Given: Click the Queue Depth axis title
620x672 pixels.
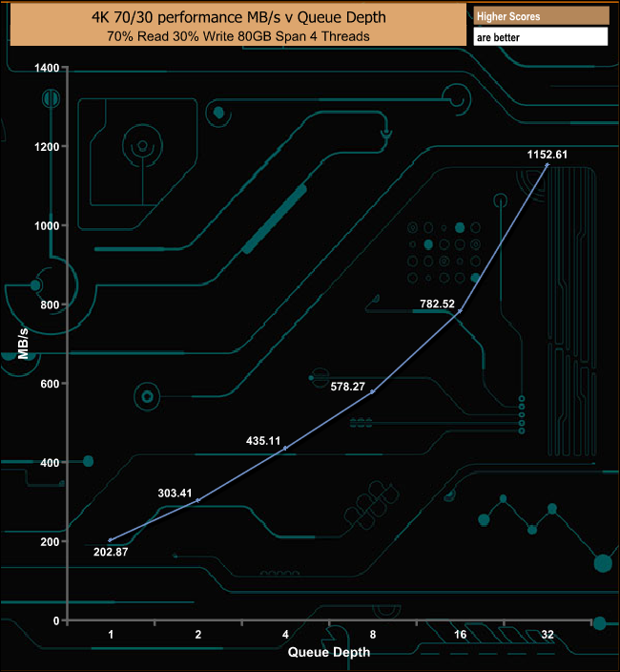Looking at the screenshot, I should tap(329, 652).
